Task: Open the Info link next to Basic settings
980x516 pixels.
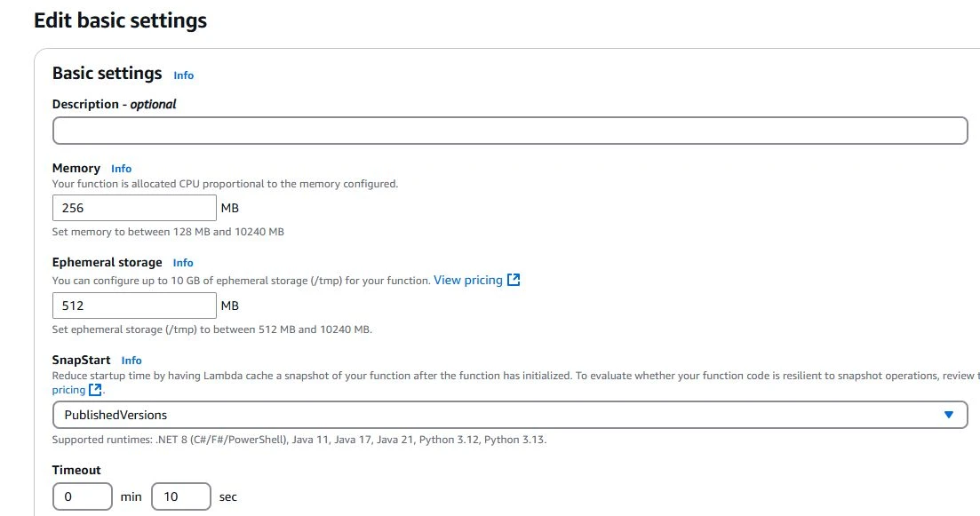Action: (184, 75)
